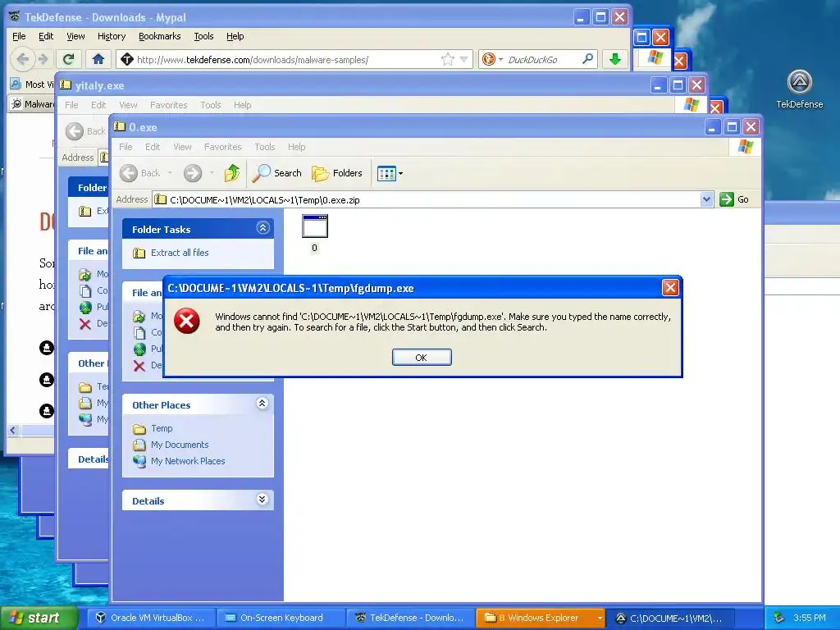
Task: Maximize the 0.exe window
Action: point(732,127)
